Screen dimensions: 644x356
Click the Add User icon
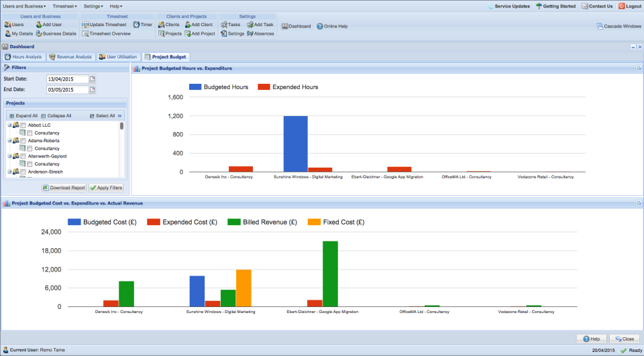[x=49, y=25]
